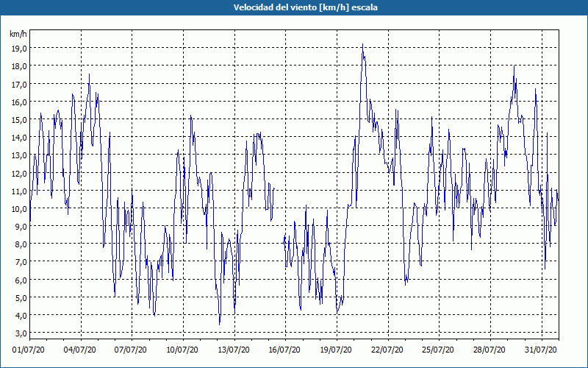Viewport: 588px width, 368px height.
Task: Click the chart title 'Velocidad del viento [km/h] escala'
Action: (x=306, y=7)
